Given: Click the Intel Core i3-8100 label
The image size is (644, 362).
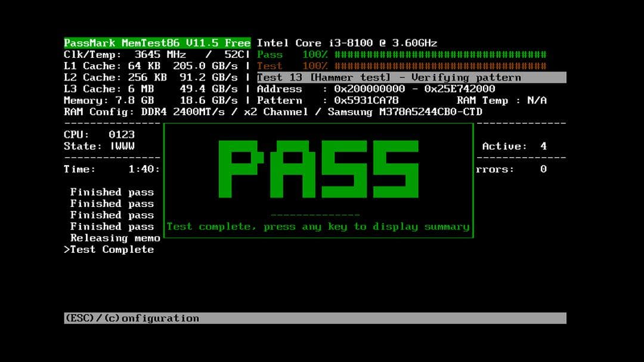Looking at the screenshot, I should click(x=346, y=43).
